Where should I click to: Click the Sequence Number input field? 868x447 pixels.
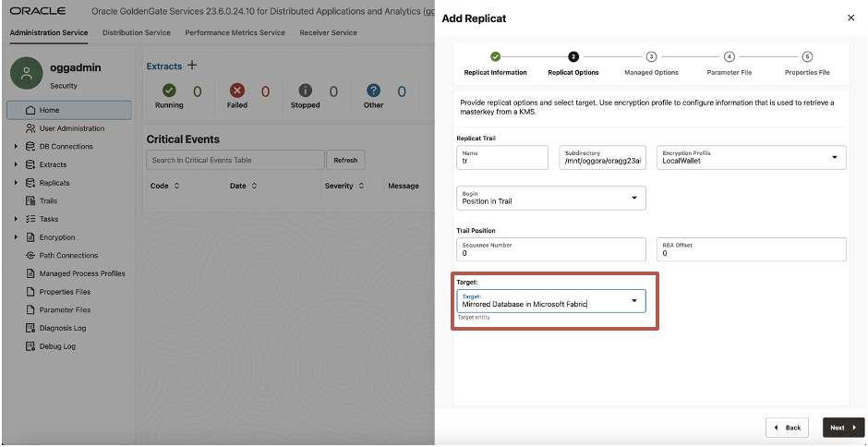[x=550, y=249]
